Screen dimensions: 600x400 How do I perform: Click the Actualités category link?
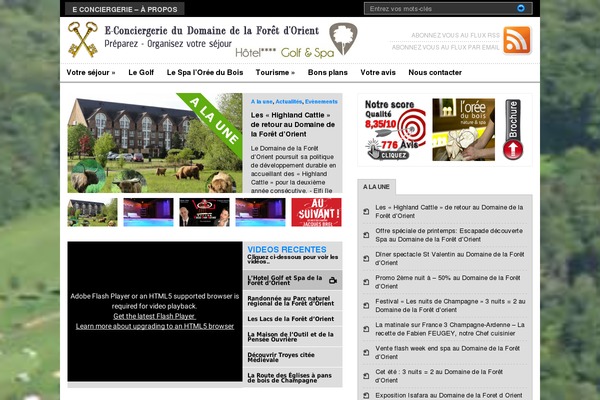point(289,102)
